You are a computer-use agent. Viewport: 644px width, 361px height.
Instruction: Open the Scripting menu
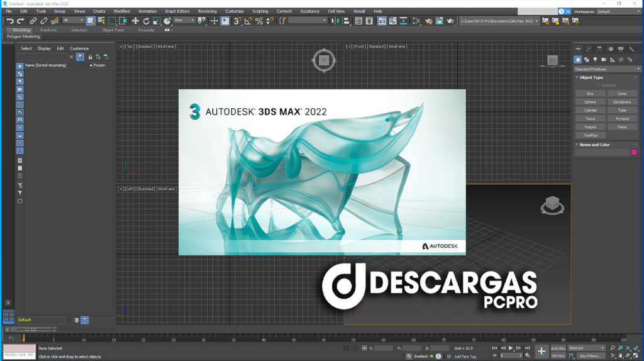click(260, 11)
